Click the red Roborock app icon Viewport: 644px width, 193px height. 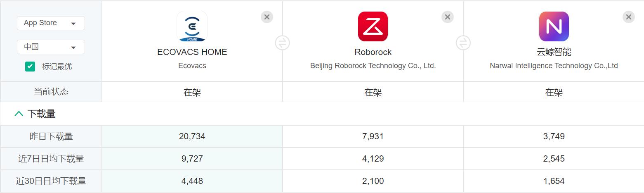(373, 26)
